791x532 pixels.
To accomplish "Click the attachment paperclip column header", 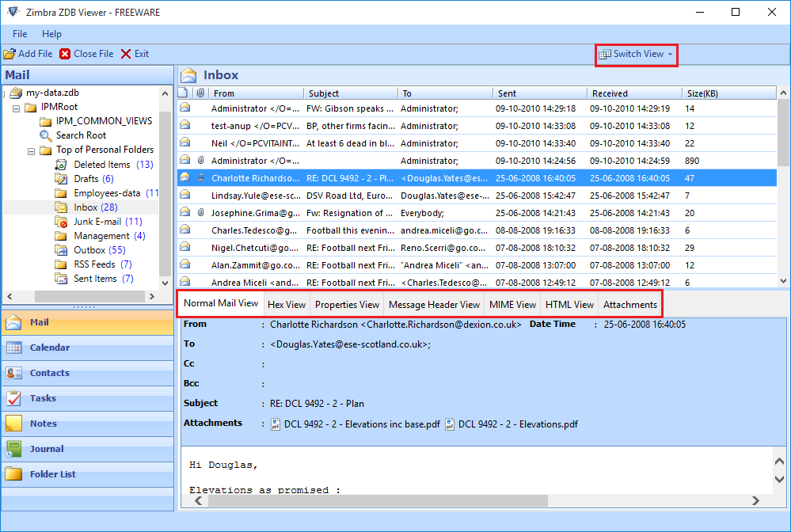I will tap(201, 93).
